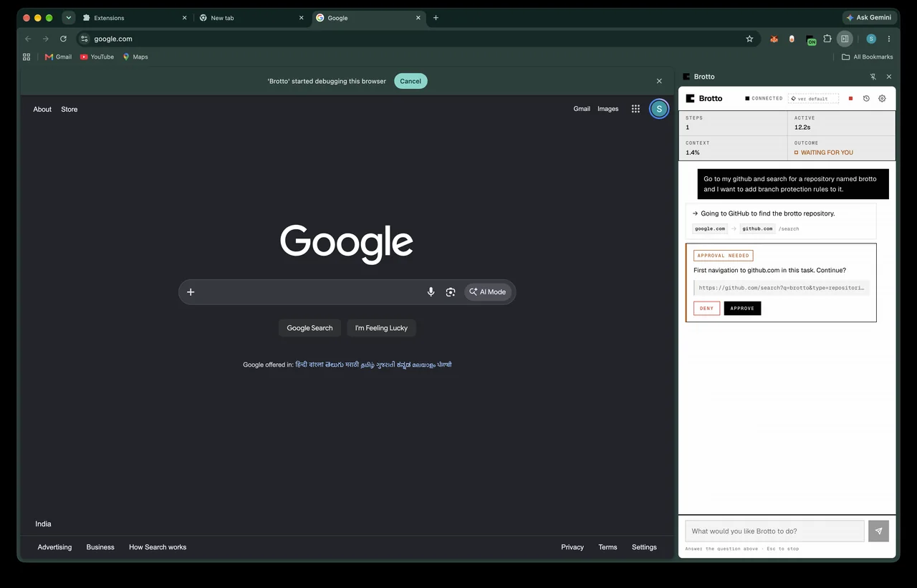Approve the github.com navigation
The height and width of the screenshot is (588, 917).
pos(742,308)
